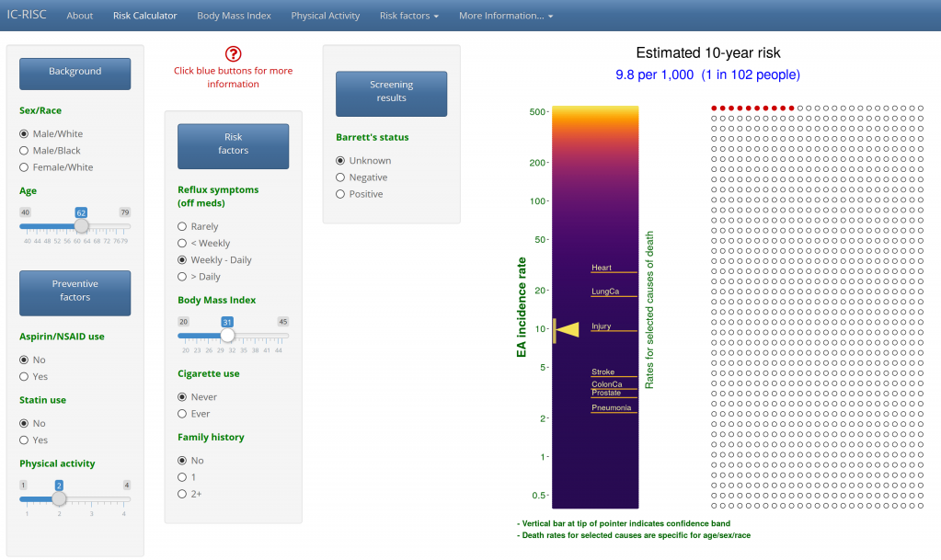Mark cigarette use as Ever

[181, 413]
